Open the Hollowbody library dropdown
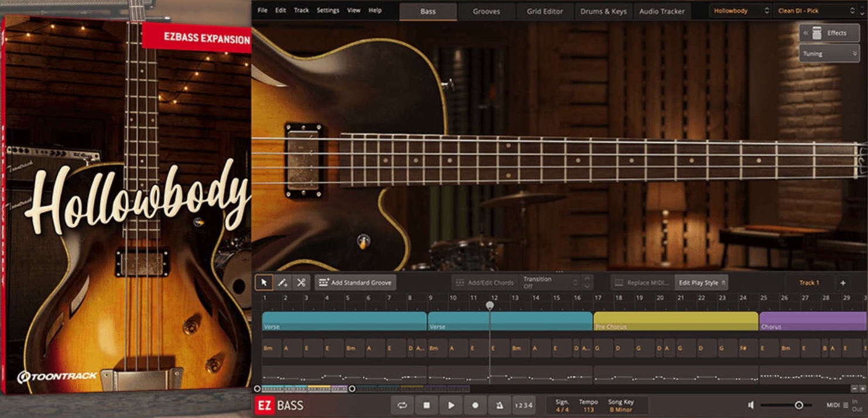The height and width of the screenshot is (418, 868). pos(741,11)
